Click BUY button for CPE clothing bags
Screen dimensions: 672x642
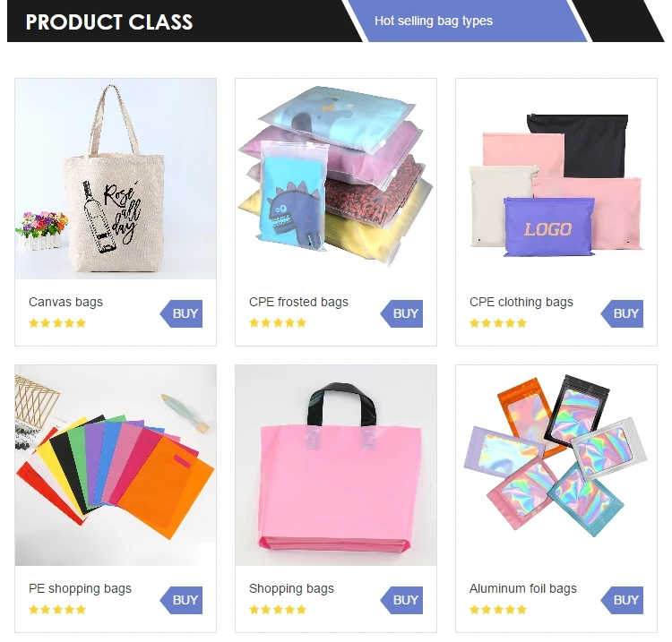tap(622, 313)
